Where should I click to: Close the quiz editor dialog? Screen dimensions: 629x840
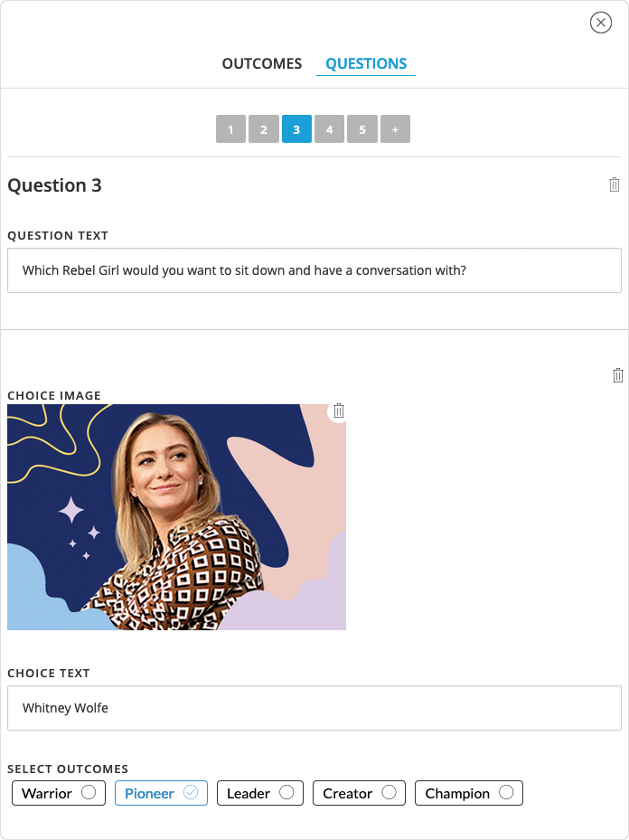click(601, 23)
